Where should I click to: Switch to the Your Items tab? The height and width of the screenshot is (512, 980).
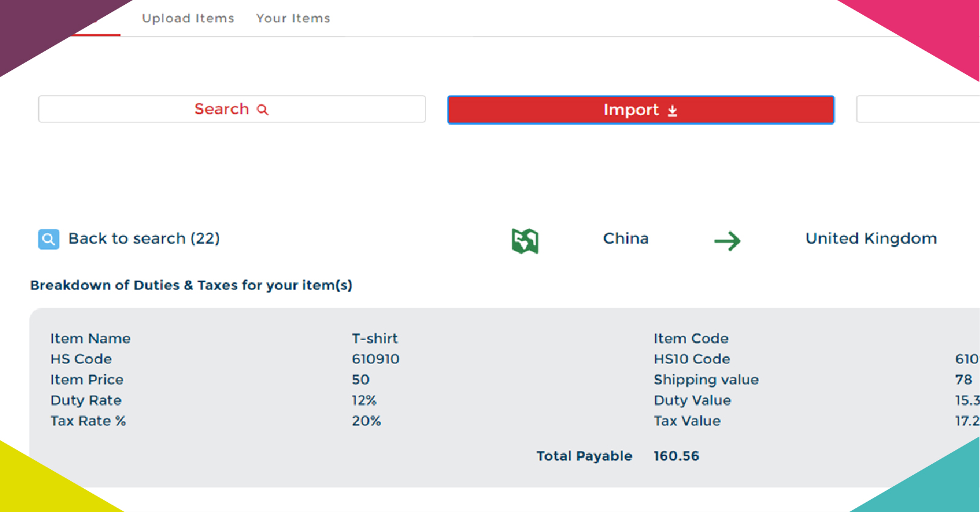[293, 18]
